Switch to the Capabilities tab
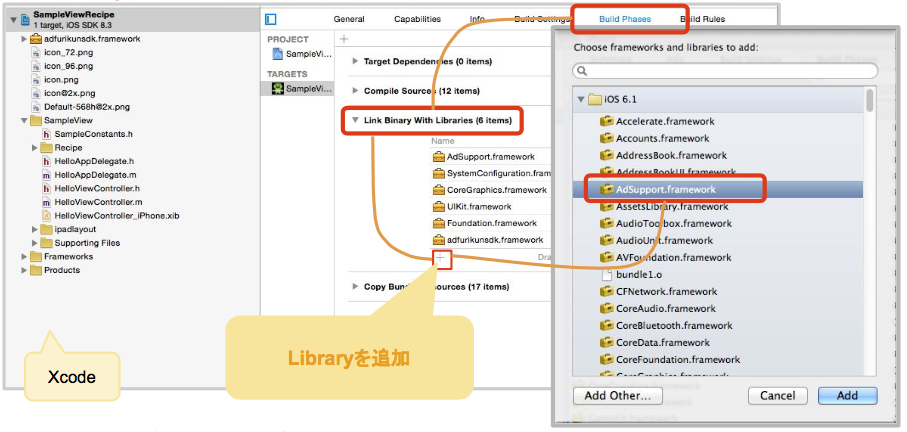 pyautogui.click(x=417, y=19)
